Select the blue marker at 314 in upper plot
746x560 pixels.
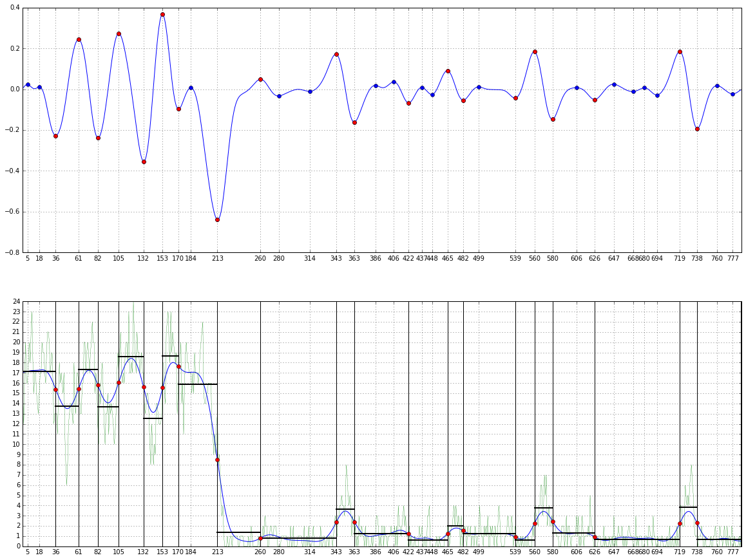(x=311, y=92)
